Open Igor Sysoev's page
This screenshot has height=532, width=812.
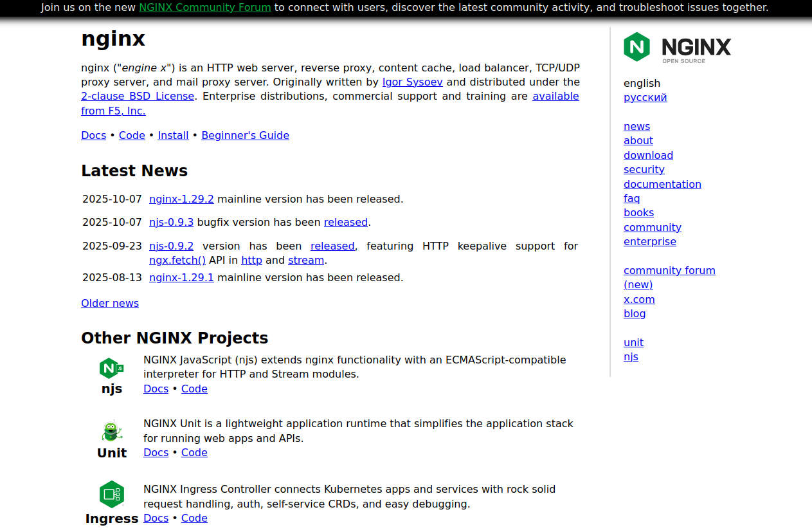(412, 82)
